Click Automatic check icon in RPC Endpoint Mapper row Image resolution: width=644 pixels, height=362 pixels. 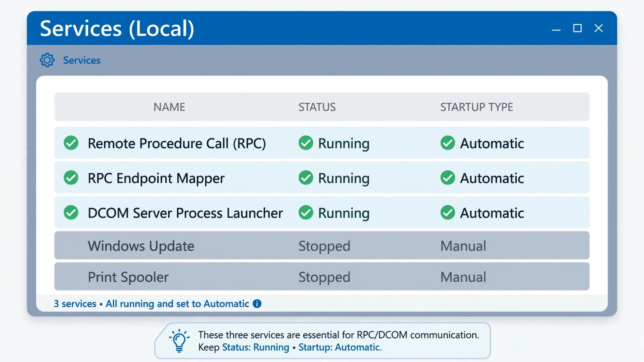(x=448, y=177)
